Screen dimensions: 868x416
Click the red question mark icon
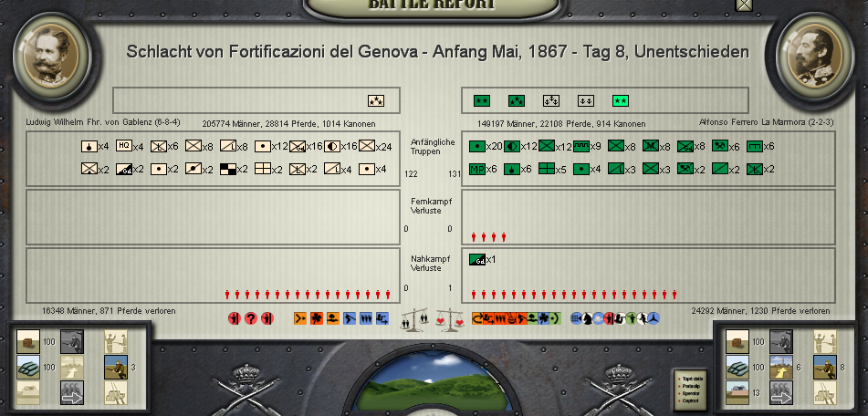pos(251,318)
